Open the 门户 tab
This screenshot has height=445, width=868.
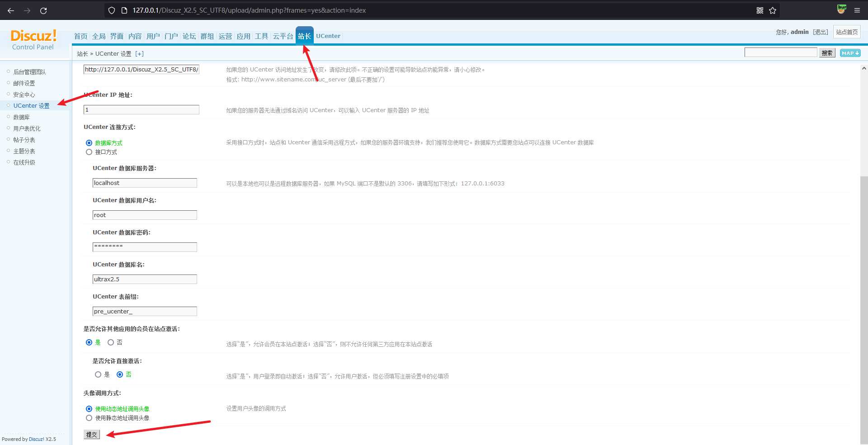click(171, 36)
